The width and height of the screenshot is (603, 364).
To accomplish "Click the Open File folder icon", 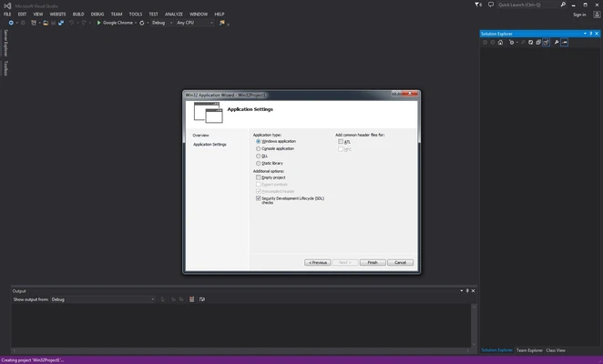I will tap(46, 23).
